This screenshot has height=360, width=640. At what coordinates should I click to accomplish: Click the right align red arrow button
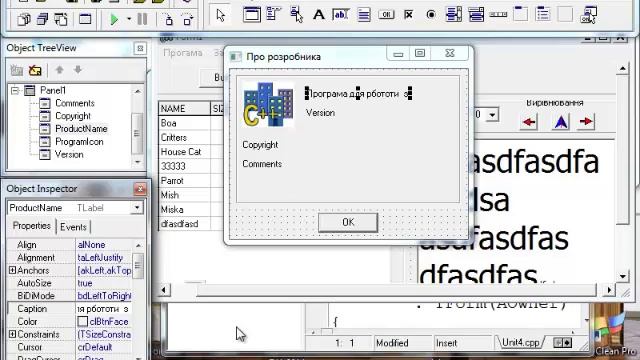point(586,122)
